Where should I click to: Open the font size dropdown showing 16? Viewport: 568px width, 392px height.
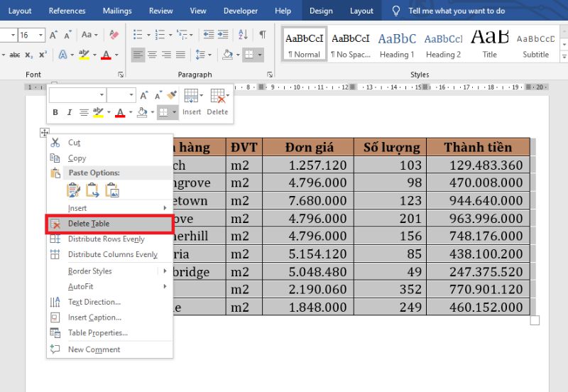tap(40, 35)
